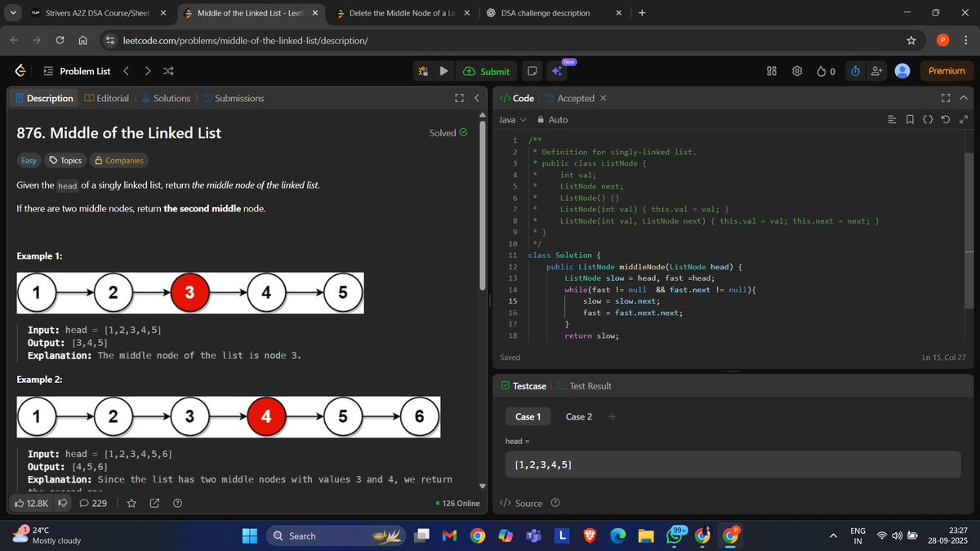980x551 pixels.
Task: Like the problem thumbs up 12.8K
Action: [32, 503]
